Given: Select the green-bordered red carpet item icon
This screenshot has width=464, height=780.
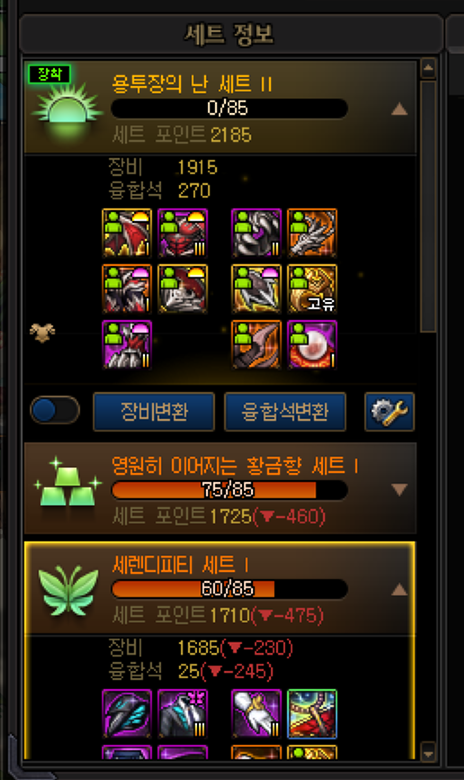Looking at the screenshot, I should coord(312,714).
